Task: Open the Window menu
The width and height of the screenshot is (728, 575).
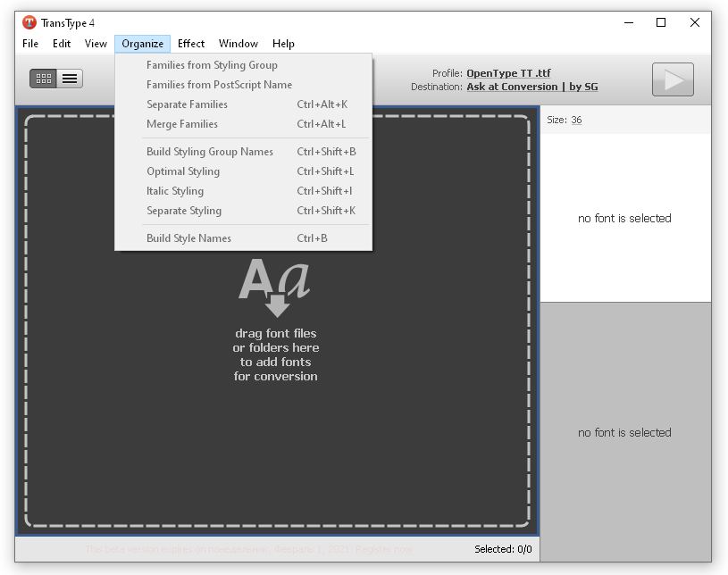Action: pos(238,44)
